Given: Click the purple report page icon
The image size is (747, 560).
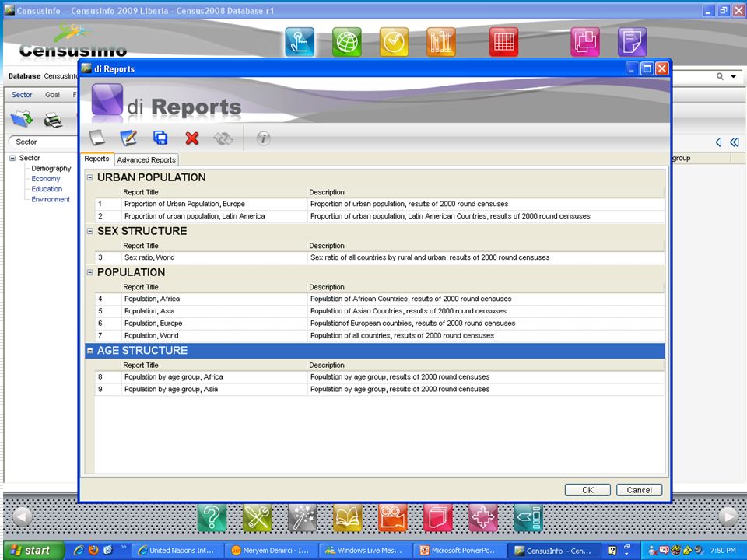Looking at the screenshot, I should [632, 42].
